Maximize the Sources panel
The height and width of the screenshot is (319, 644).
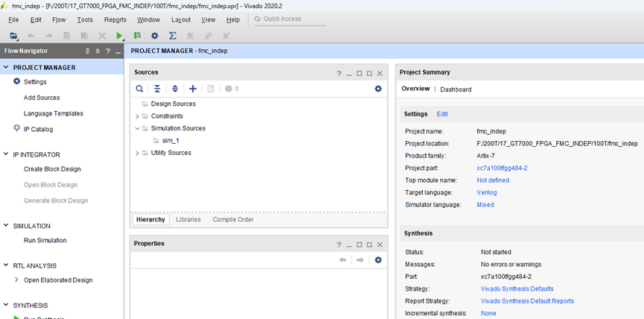[x=360, y=73]
